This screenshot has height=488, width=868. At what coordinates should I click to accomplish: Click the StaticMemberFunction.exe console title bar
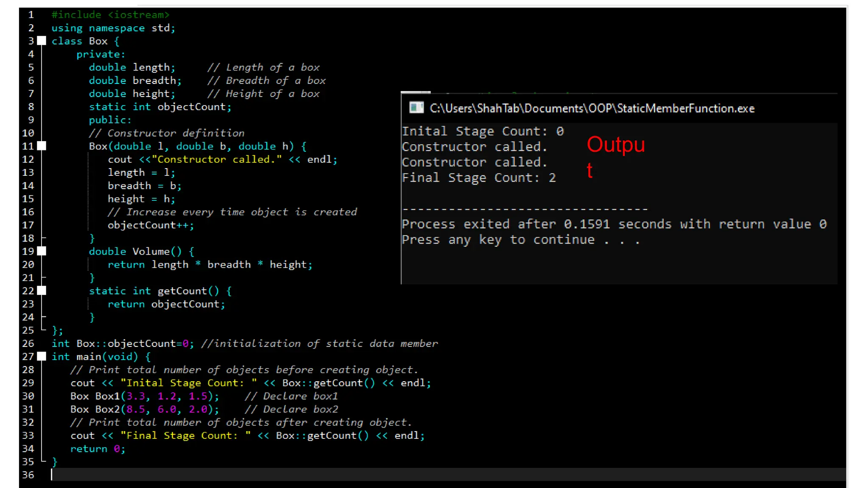[592, 108]
